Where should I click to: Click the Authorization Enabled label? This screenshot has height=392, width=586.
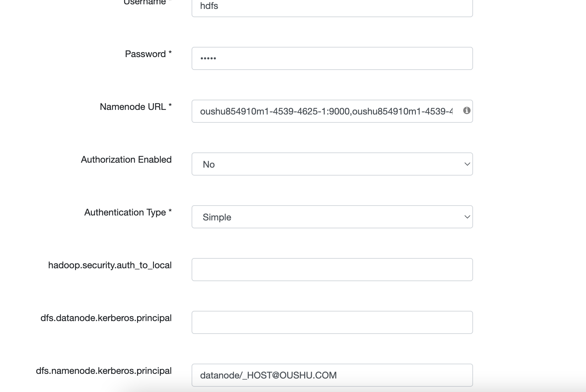click(126, 159)
